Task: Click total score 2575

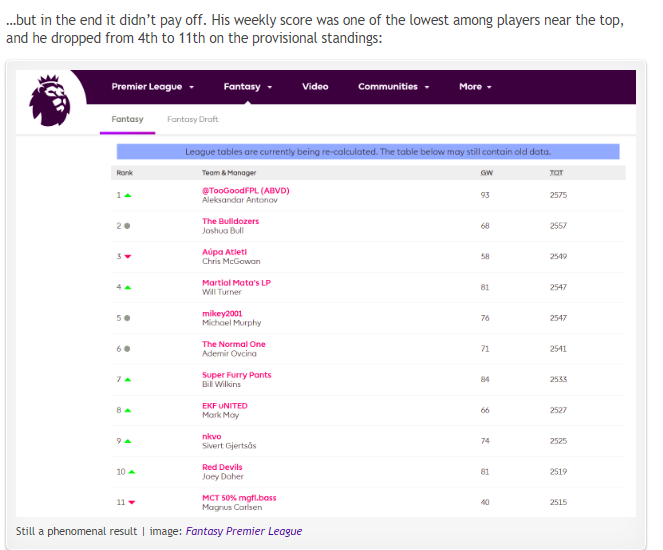Action: pos(558,195)
